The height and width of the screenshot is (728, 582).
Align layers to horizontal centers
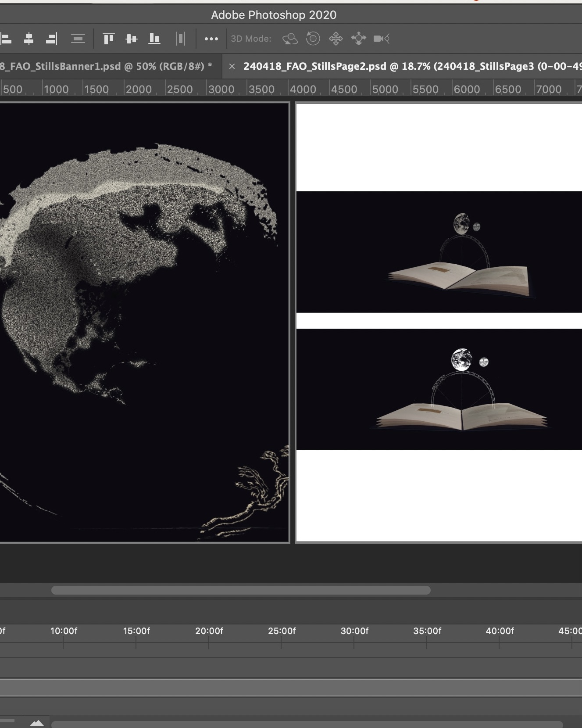click(29, 39)
